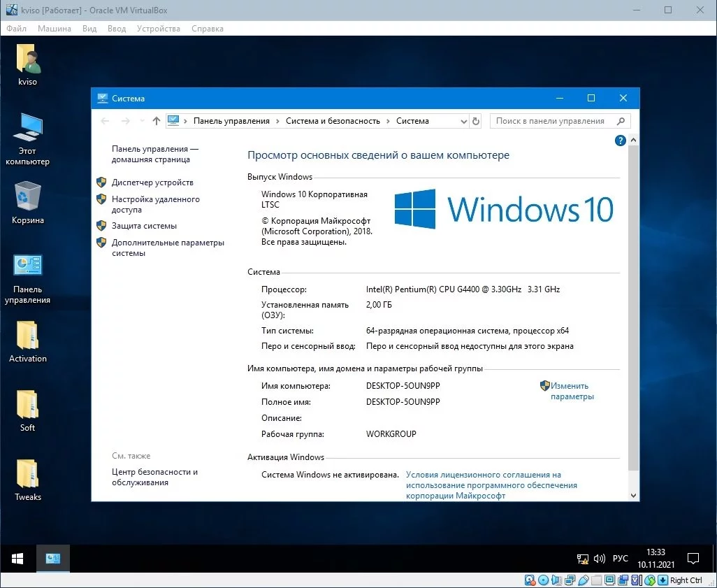Click the search magnifier icon in Control Panel
Viewport: 717px width, 588px height.
pyautogui.click(x=621, y=121)
